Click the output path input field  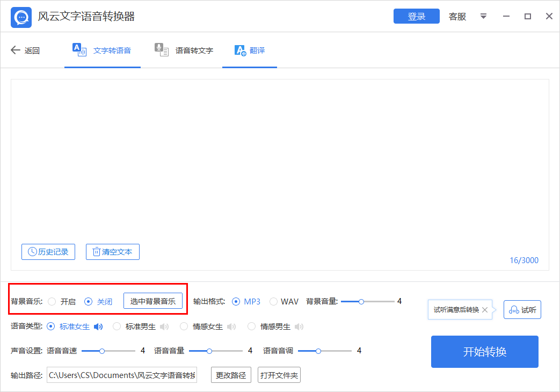pos(122,375)
